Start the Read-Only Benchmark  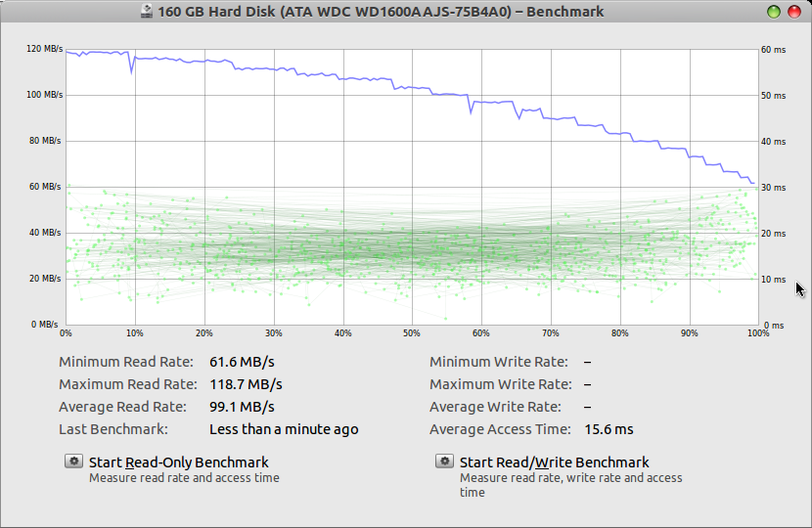click(178, 462)
